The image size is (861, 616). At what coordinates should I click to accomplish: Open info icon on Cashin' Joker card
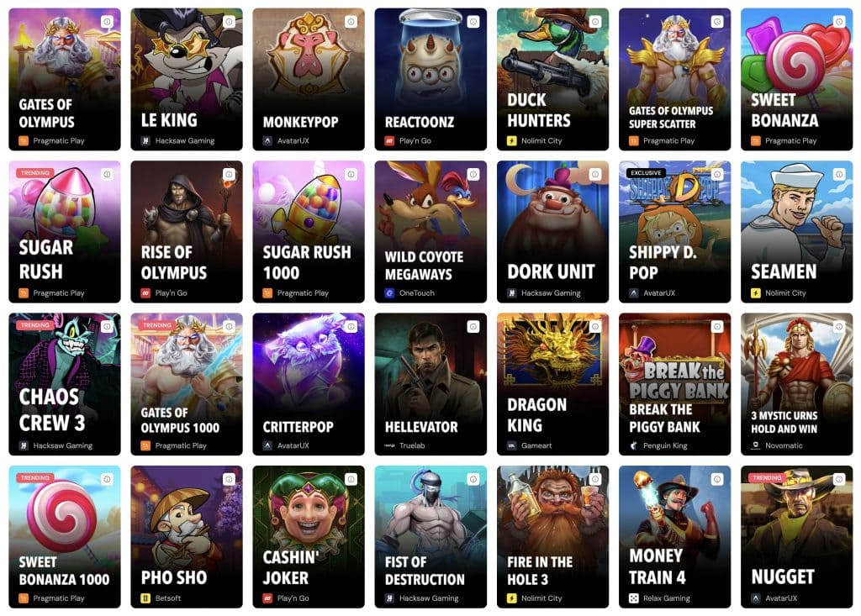click(x=351, y=479)
